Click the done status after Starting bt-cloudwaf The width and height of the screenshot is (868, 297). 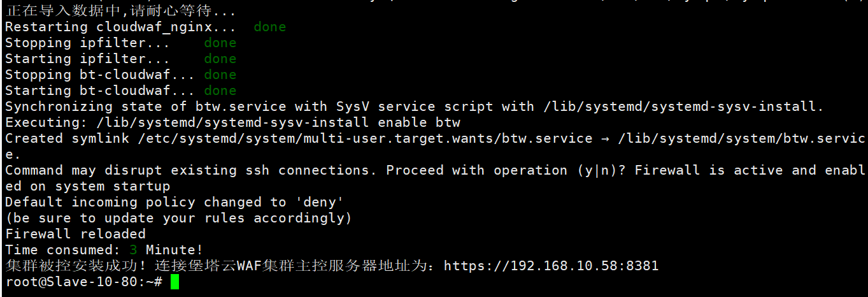point(220,91)
